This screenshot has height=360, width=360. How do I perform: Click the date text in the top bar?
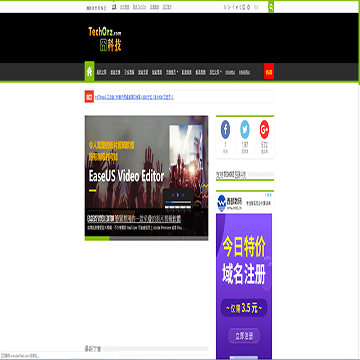click(96, 8)
